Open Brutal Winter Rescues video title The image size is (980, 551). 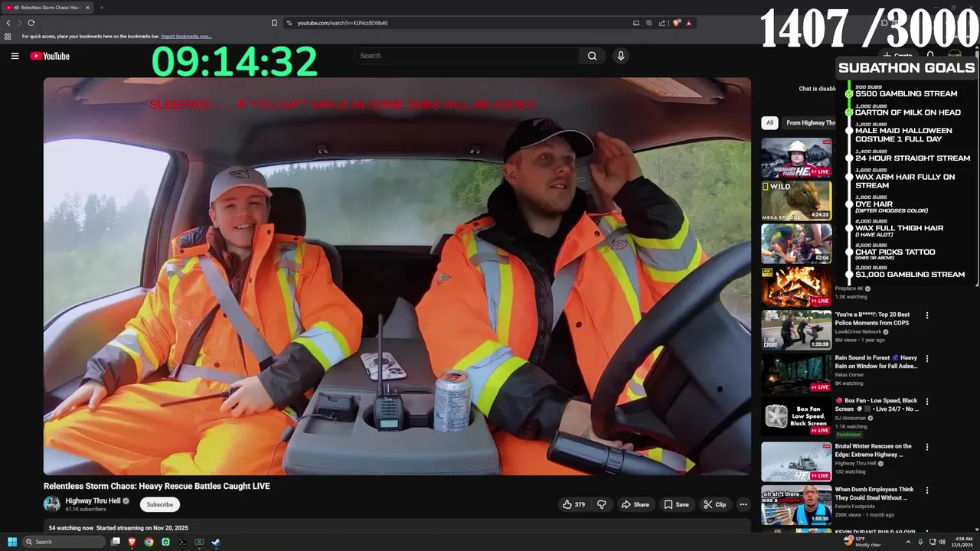point(873,450)
